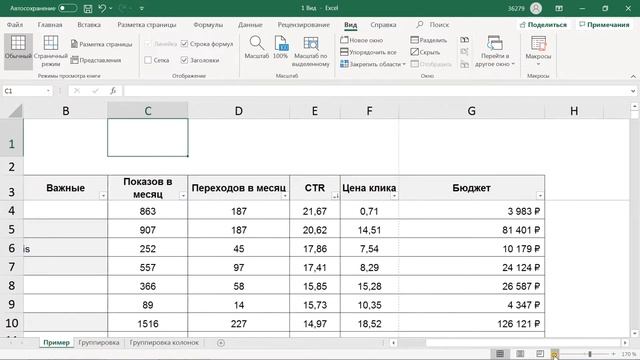
Task: Switch to page break preview in status bar
Action: [x=540, y=353]
